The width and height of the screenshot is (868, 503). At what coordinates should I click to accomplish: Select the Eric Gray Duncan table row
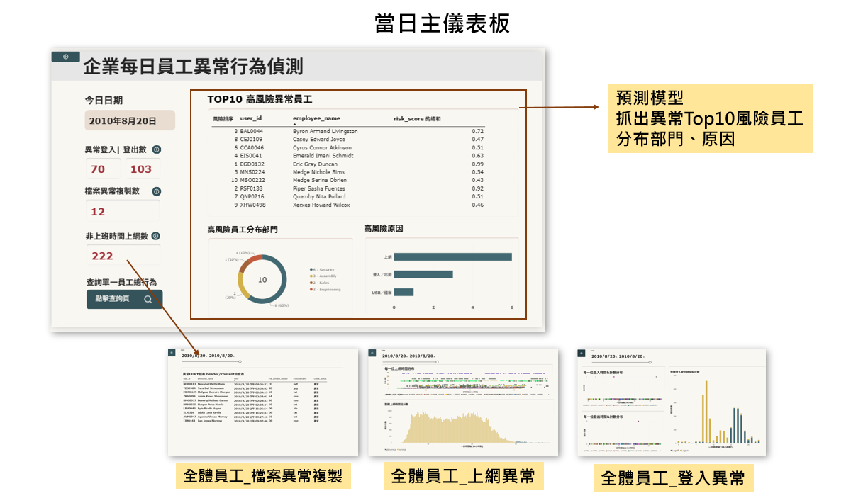click(348, 164)
